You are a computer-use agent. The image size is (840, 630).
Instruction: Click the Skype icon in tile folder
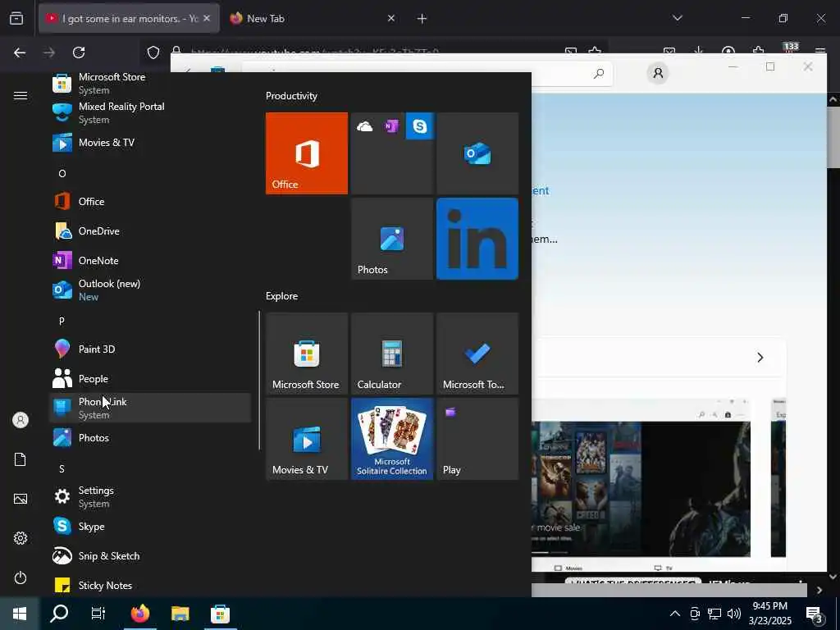(x=419, y=126)
